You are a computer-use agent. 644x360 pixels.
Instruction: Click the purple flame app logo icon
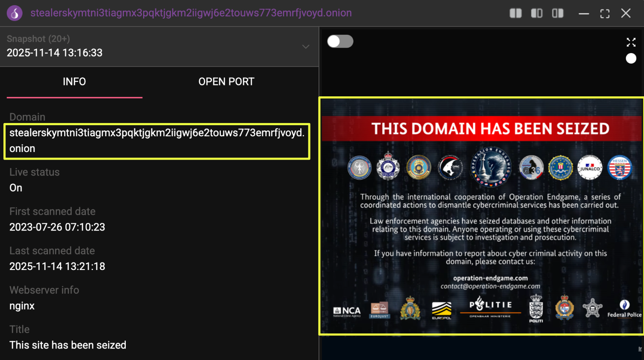pyautogui.click(x=14, y=13)
